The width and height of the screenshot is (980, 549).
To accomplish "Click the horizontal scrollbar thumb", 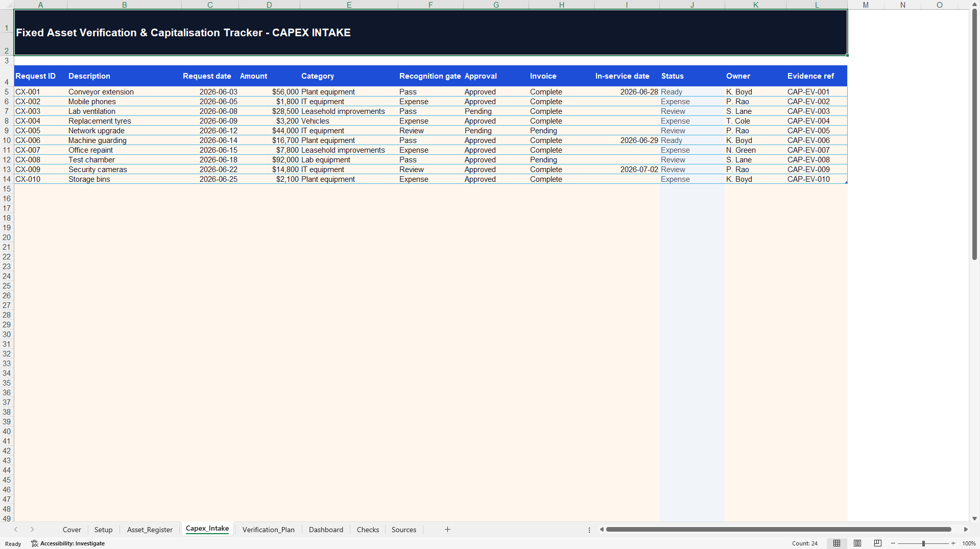I will (778, 530).
